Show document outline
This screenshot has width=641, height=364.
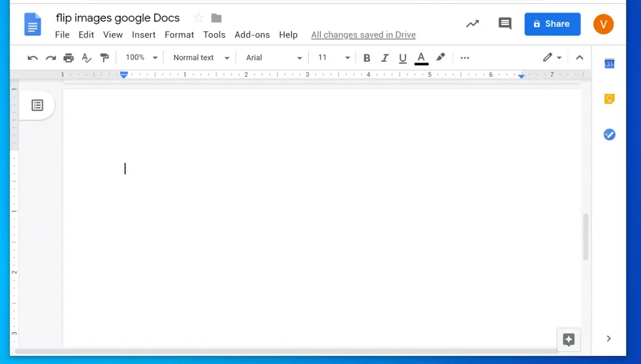tap(37, 105)
